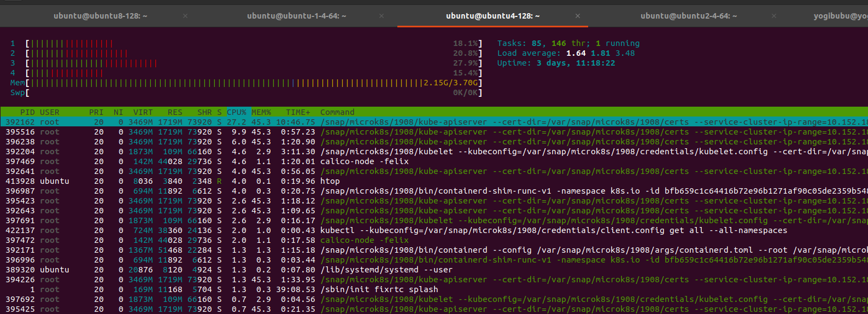Select process row with PID 395425
Image resolution: width=868 pixels, height=314 pixels.
pyautogui.click(x=434, y=309)
